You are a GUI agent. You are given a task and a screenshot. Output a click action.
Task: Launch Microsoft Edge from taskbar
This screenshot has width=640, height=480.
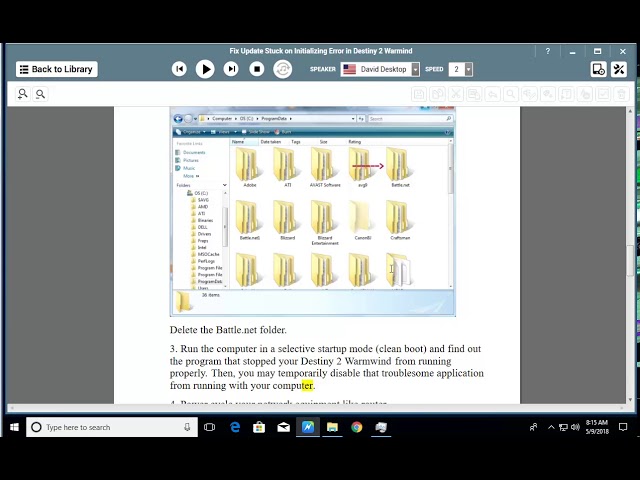tap(235, 427)
